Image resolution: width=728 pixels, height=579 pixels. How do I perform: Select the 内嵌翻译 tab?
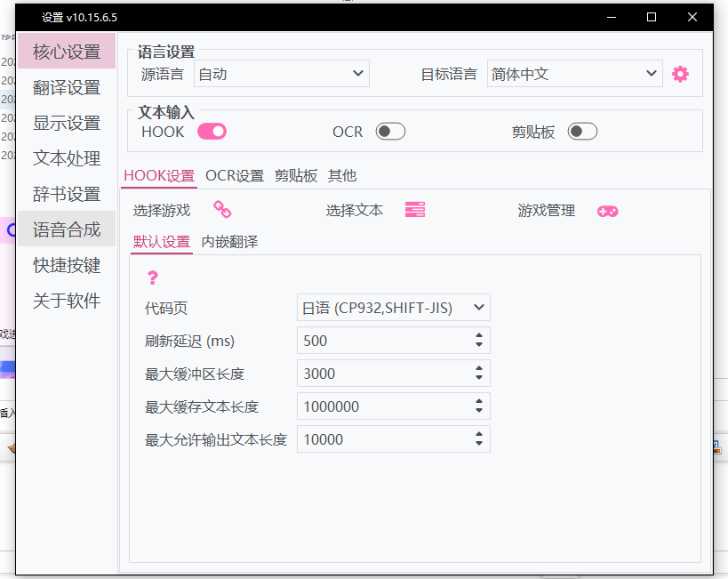pos(229,242)
